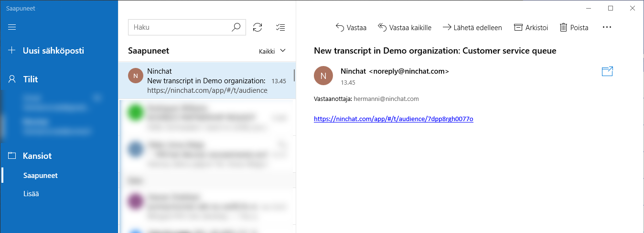The width and height of the screenshot is (644, 233).
Task: Click inside the Haku search field
Action: (x=179, y=27)
